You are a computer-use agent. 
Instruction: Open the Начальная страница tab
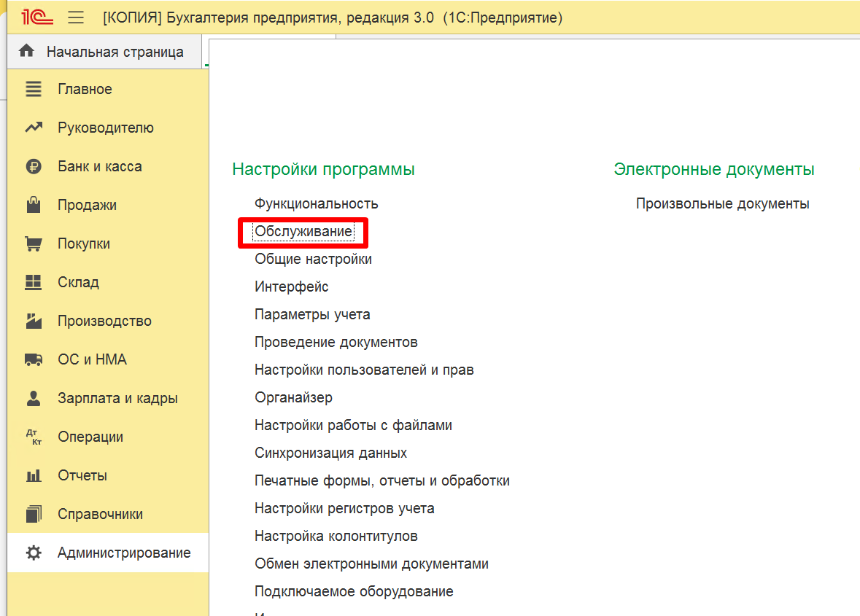104,52
